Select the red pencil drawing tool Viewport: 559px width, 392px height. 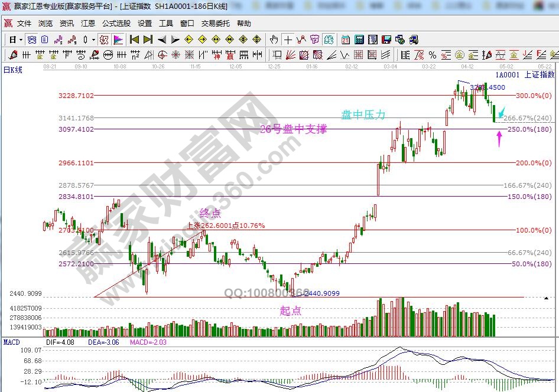pos(12,55)
